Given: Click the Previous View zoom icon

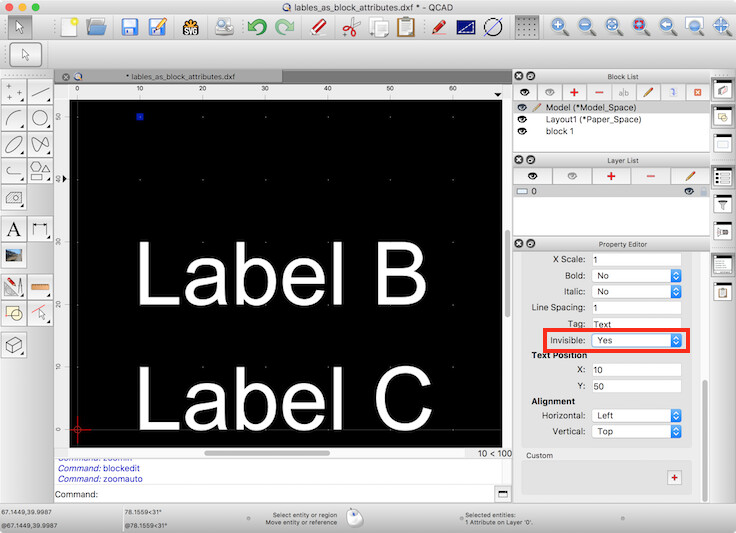Looking at the screenshot, I should (667, 26).
